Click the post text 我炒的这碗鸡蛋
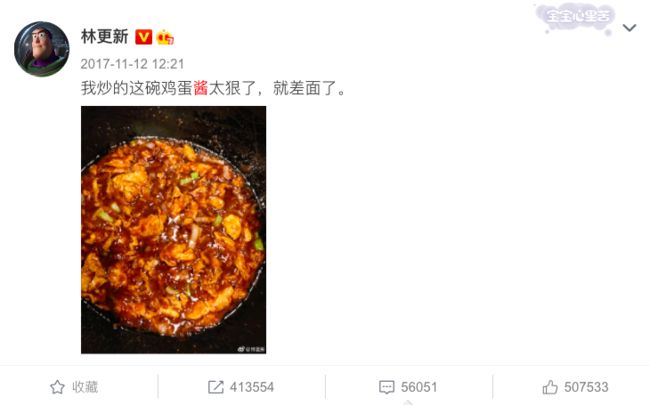Screen dimensions: 650x405 (136, 88)
